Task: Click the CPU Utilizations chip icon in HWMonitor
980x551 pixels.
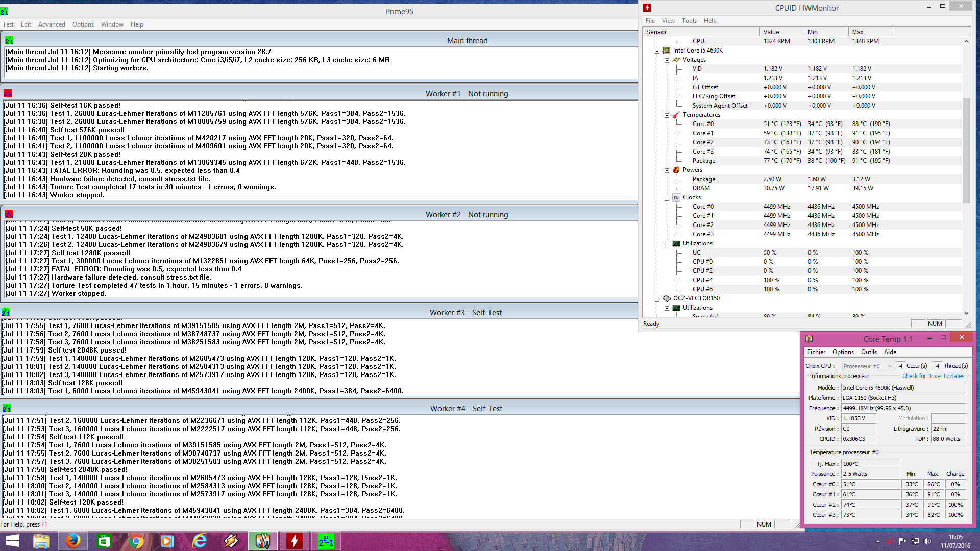Action: (676, 243)
